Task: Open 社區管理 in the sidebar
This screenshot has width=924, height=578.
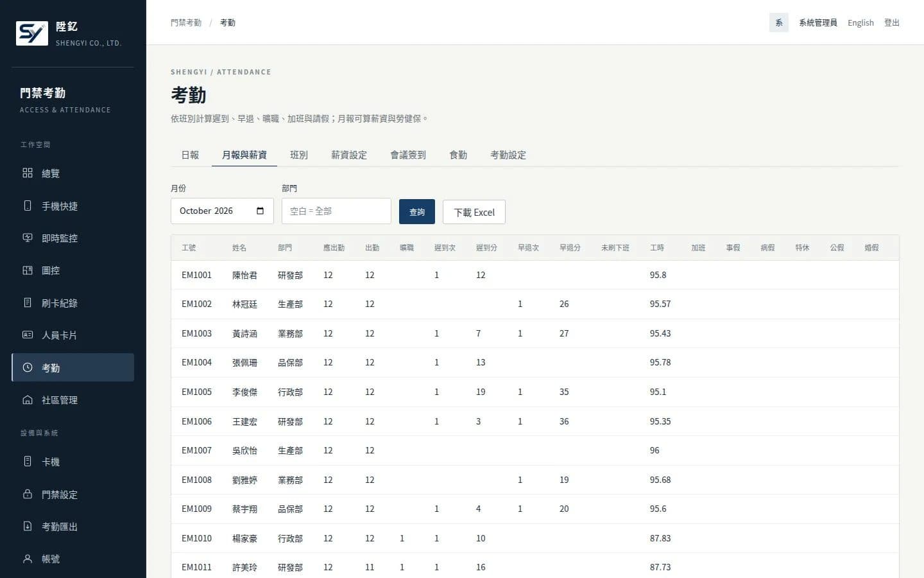Action: 73,399
